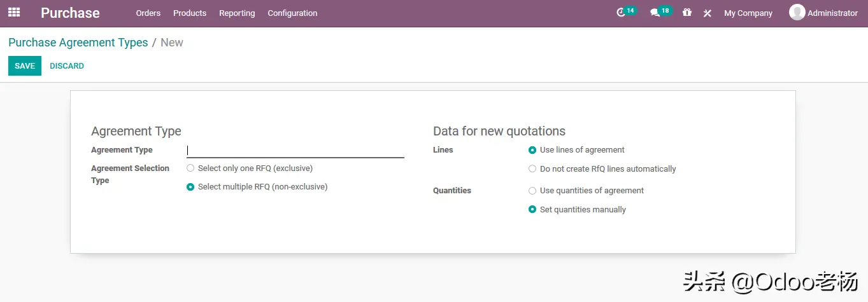Image resolution: width=868 pixels, height=302 pixels.
Task: Go back to Purchase Agreement Types breadcrumb
Action: (x=78, y=43)
